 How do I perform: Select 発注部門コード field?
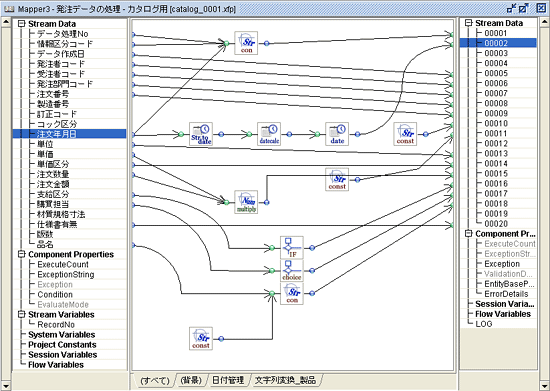(65, 84)
